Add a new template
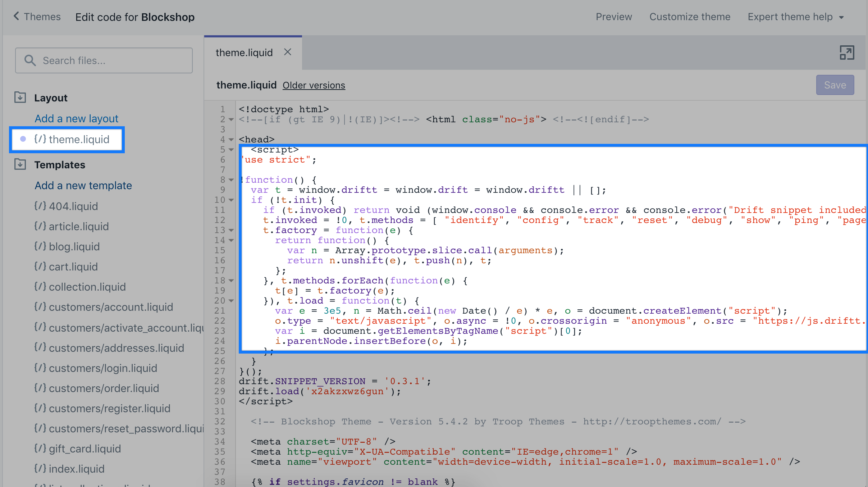This screenshot has width=868, height=487. [x=83, y=185]
